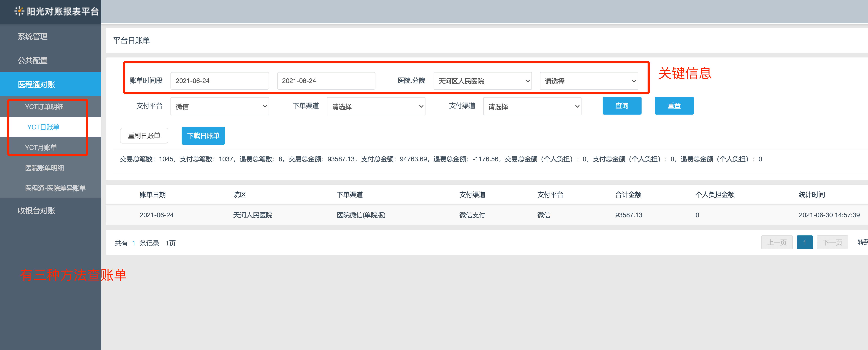
Task: Click the 下载日账单 download button
Action: 203,136
